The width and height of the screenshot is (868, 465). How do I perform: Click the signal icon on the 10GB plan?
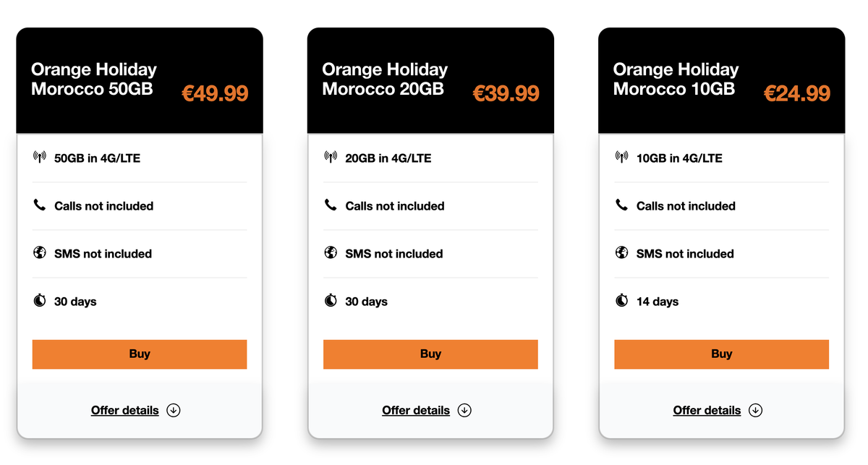[621, 157]
